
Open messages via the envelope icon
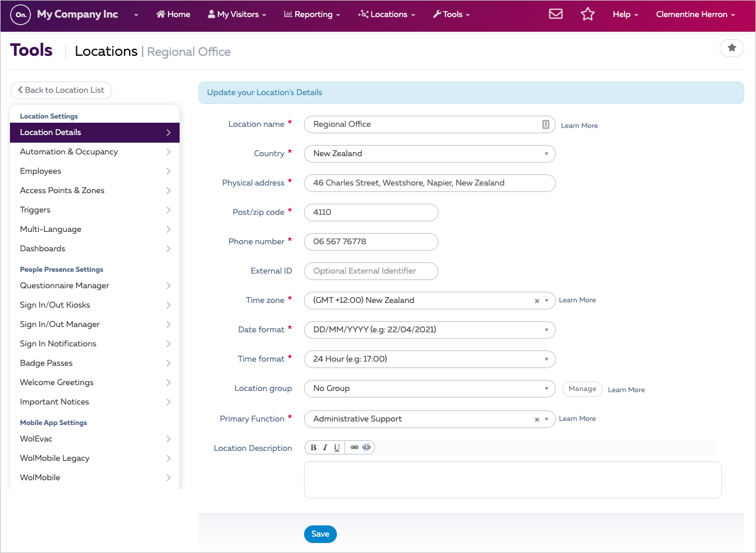point(555,14)
